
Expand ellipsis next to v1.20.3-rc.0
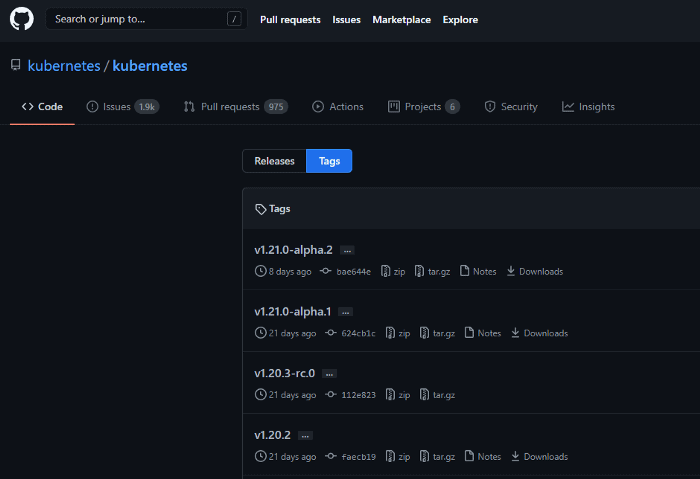(329, 374)
